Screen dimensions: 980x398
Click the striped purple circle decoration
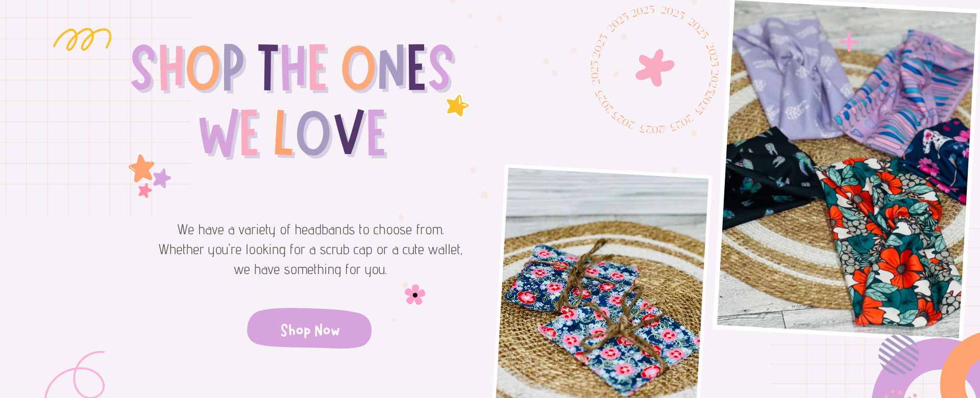(x=899, y=354)
